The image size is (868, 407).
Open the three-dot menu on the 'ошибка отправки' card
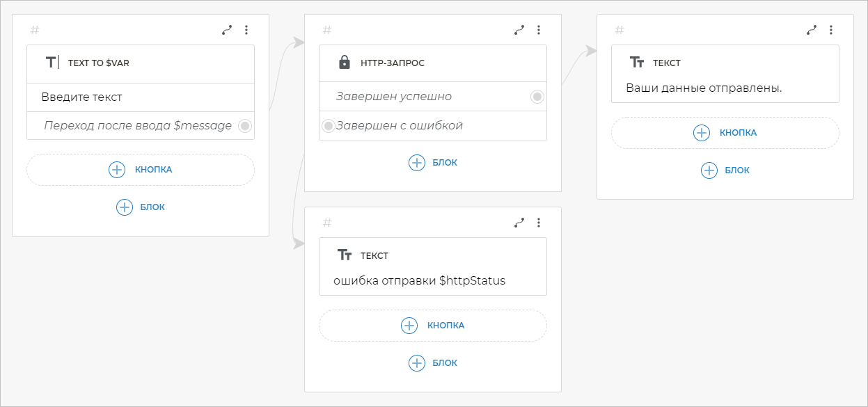[539, 223]
